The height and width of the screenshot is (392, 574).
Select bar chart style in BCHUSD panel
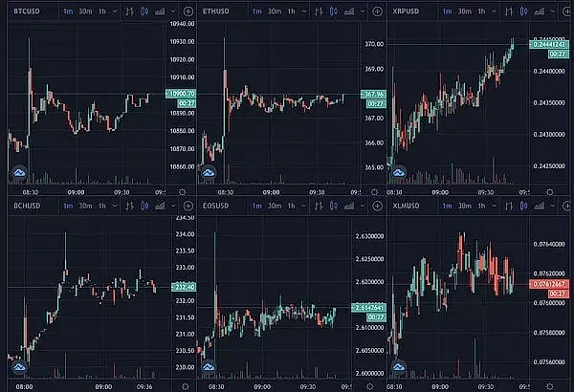pyautogui.click(x=129, y=207)
